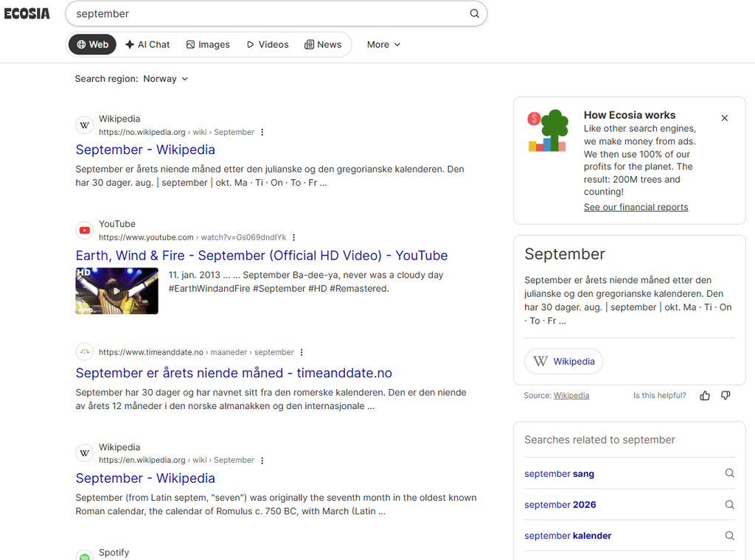Select the Web tab
Viewport: 755px width, 560px height.
92,44
